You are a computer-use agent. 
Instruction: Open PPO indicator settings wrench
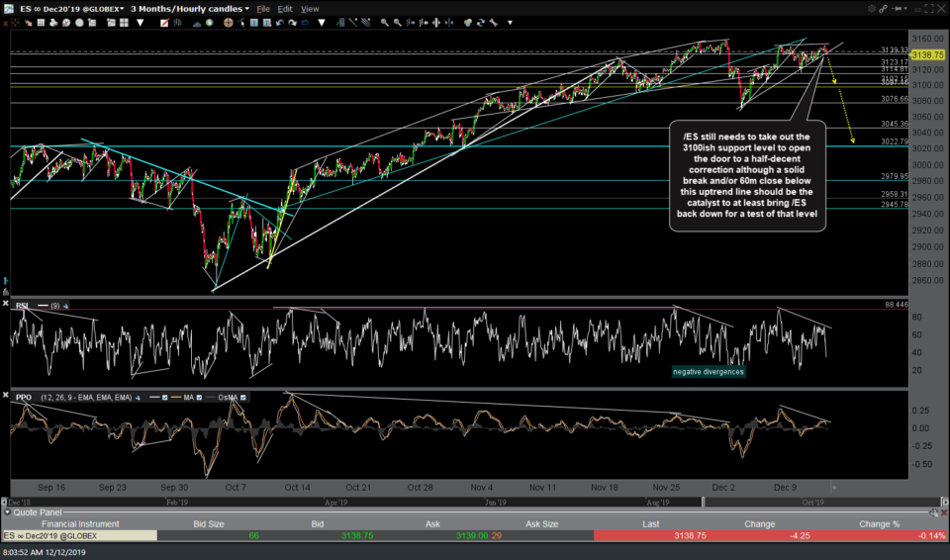(139, 398)
